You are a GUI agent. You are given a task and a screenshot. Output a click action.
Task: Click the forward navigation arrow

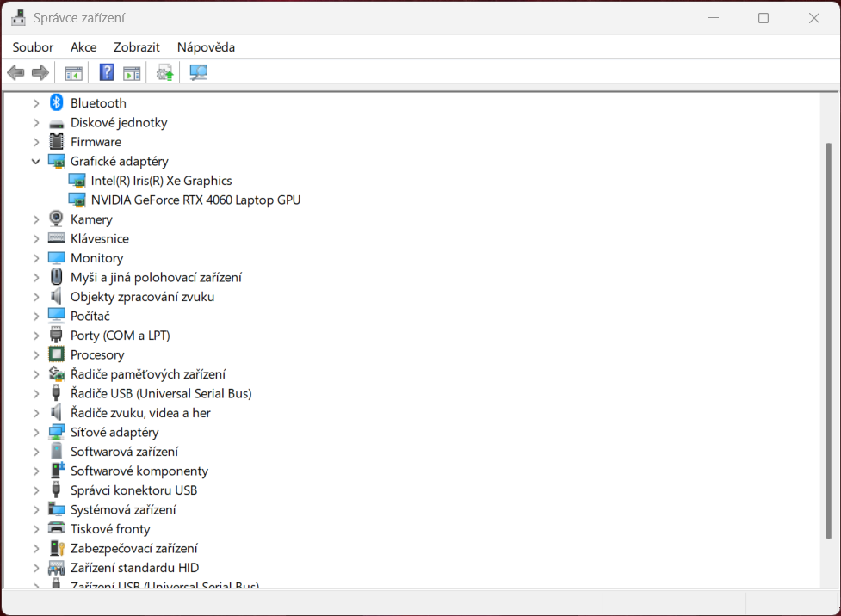40,72
